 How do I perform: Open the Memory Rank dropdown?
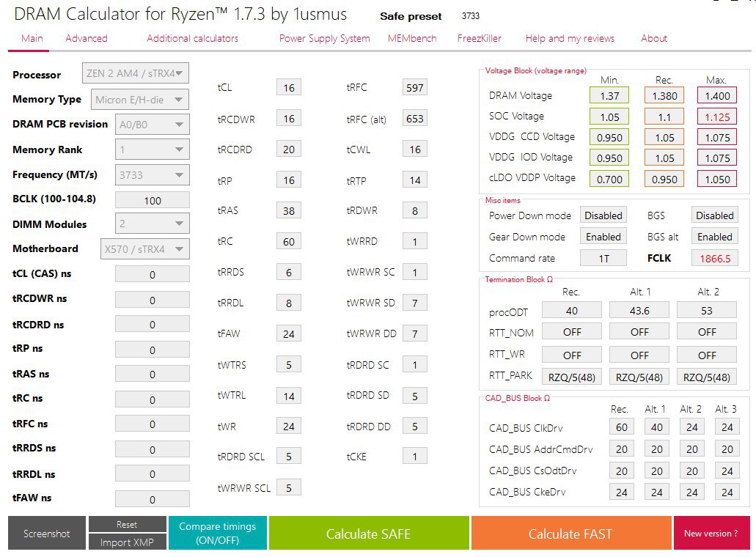152,150
